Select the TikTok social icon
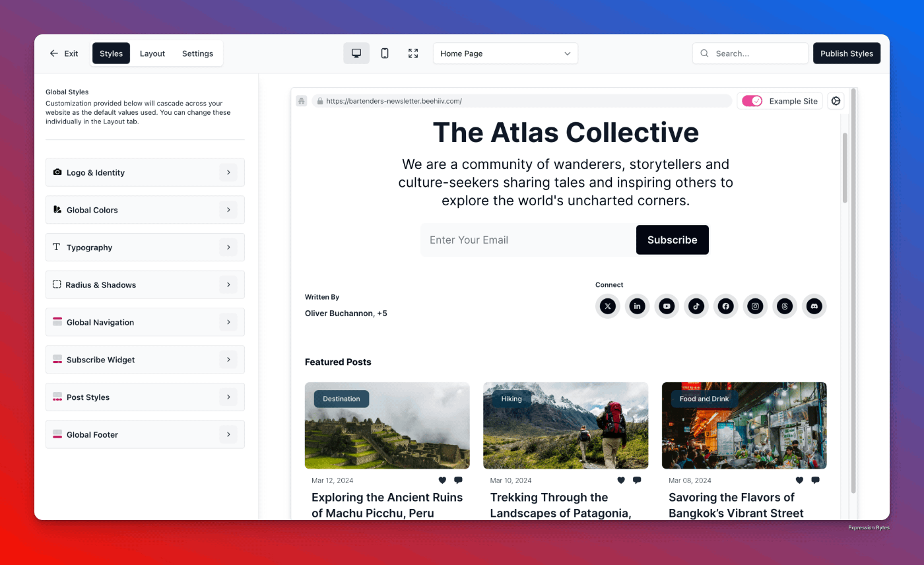The image size is (924, 565). [x=696, y=306]
